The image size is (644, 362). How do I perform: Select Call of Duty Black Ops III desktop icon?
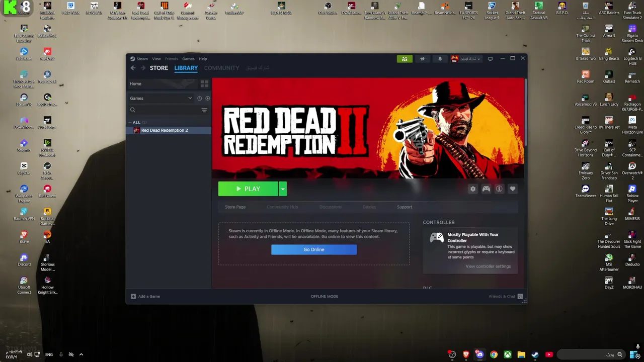[164, 11]
